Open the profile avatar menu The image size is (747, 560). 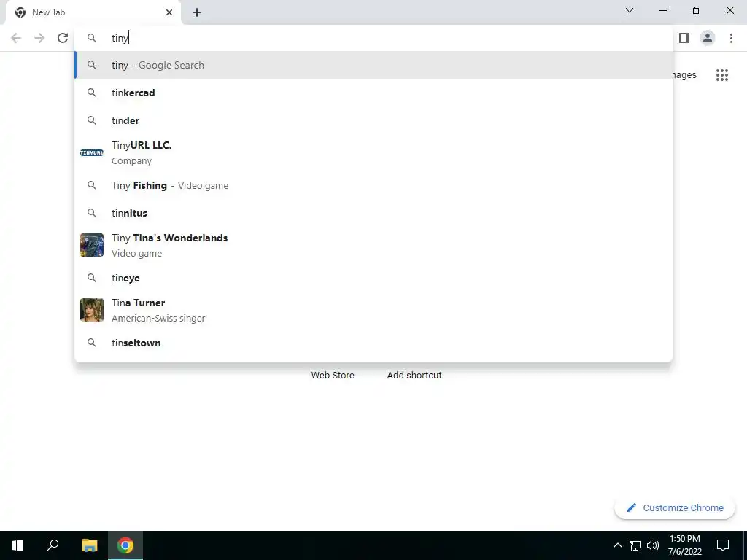[708, 38]
